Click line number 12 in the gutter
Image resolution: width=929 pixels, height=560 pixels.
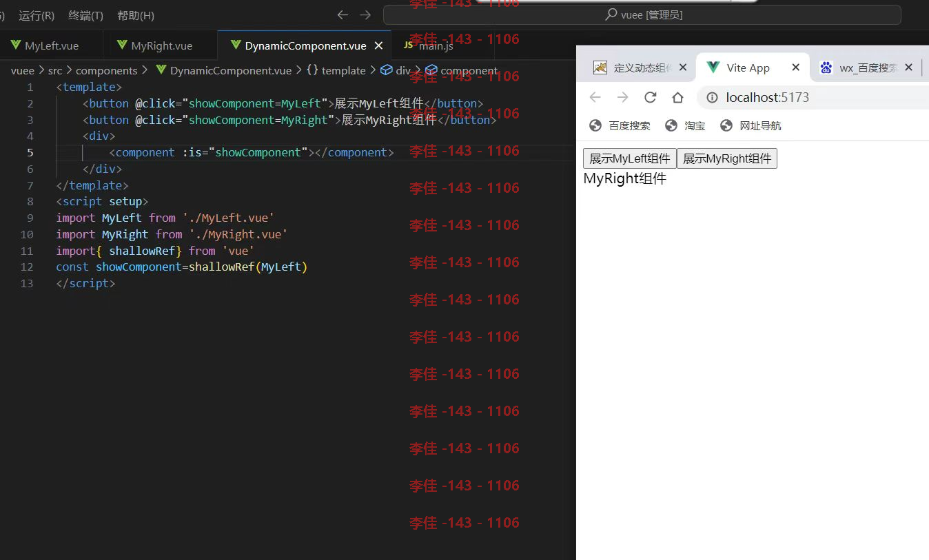click(27, 267)
